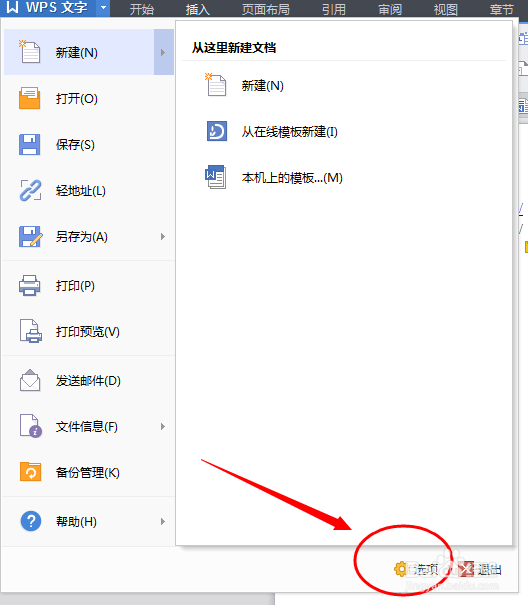The height and width of the screenshot is (605, 528).
Task: Click the orange backup management folder icon
Action: (x=30, y=471)
